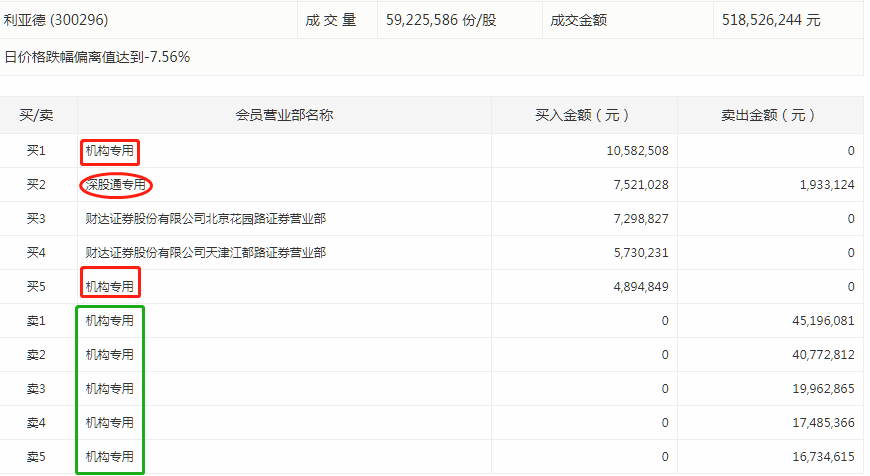This screenshot has height=476, width=870.
Task: Click buy amount 7,521,028
Action: 641,185
